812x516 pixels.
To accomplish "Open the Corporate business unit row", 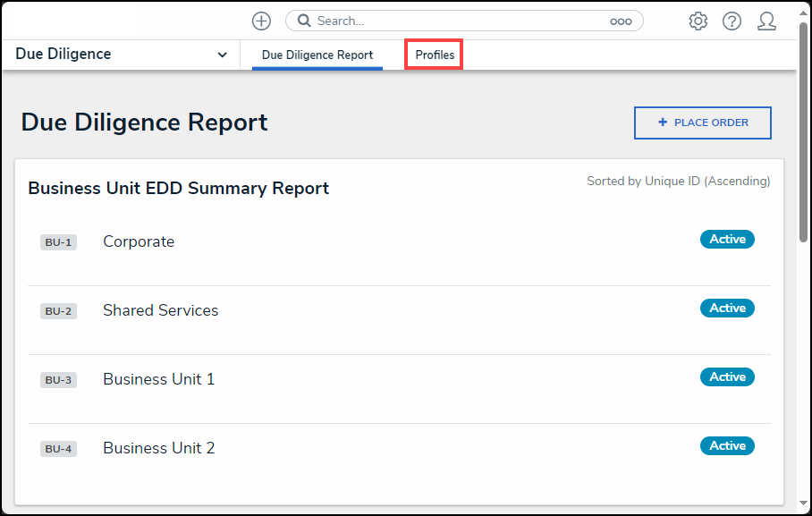I will [x=399, y=242].
